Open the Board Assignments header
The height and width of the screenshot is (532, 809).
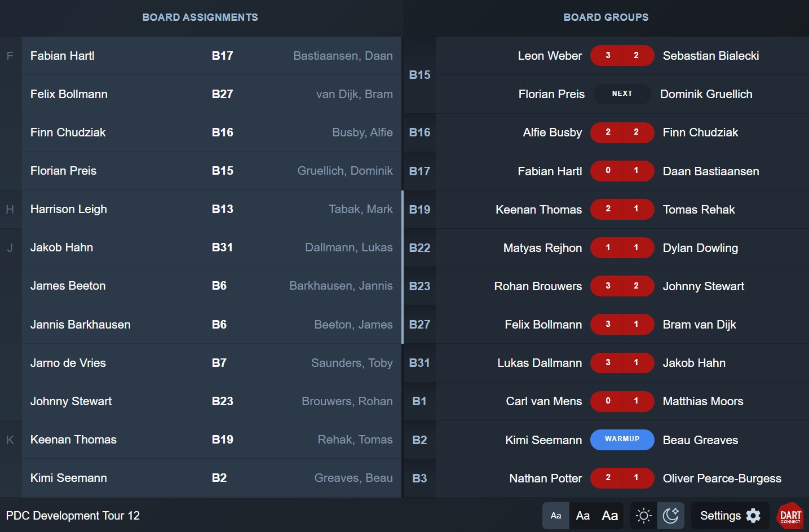pos(200,17)
